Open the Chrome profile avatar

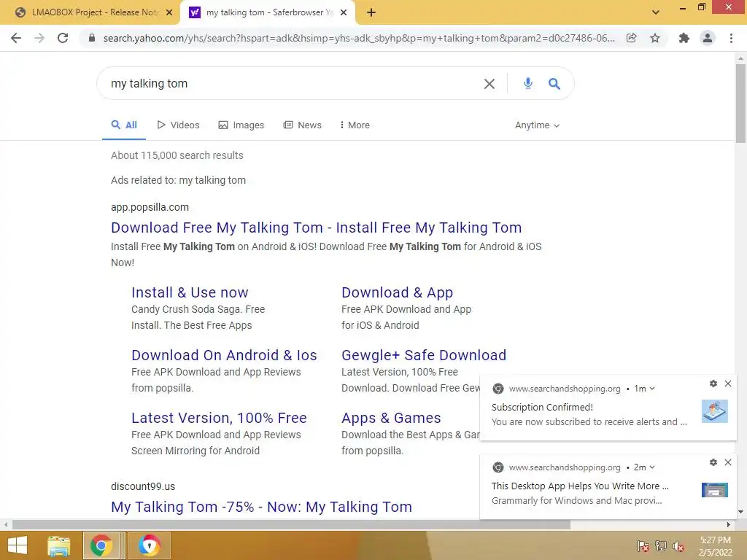coord(708,38)
